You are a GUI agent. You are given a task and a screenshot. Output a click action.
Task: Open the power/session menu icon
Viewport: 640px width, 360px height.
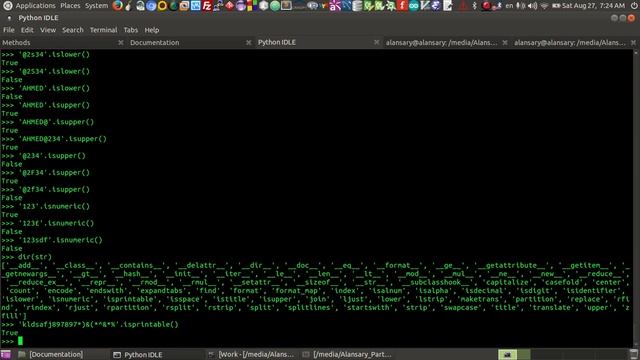coord(634,6)
